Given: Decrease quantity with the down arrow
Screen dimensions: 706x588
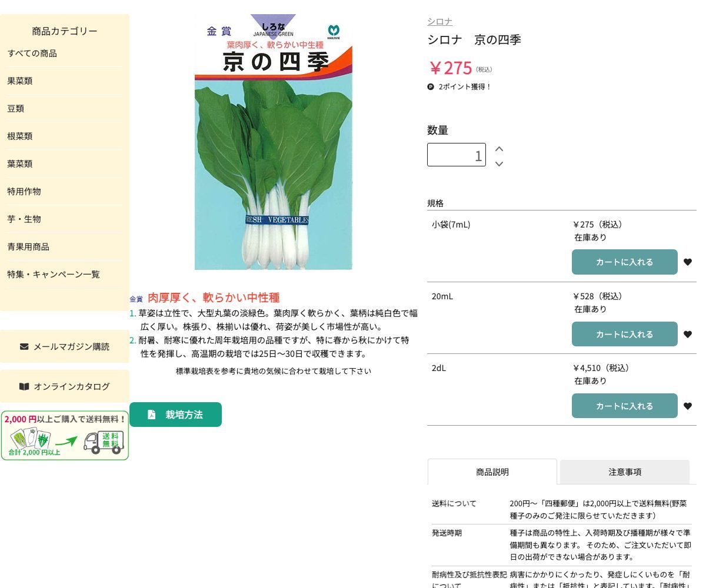Looking at the screenshot, I should click(x=499, y=164).
